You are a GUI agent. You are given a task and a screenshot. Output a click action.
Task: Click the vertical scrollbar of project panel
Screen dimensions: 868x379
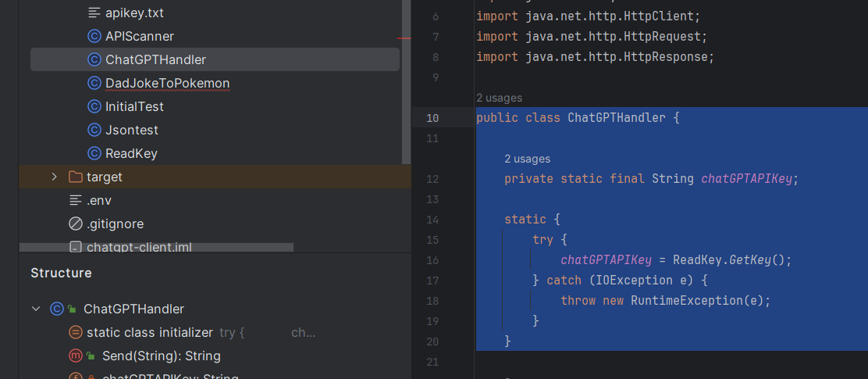tap(407, 82)
